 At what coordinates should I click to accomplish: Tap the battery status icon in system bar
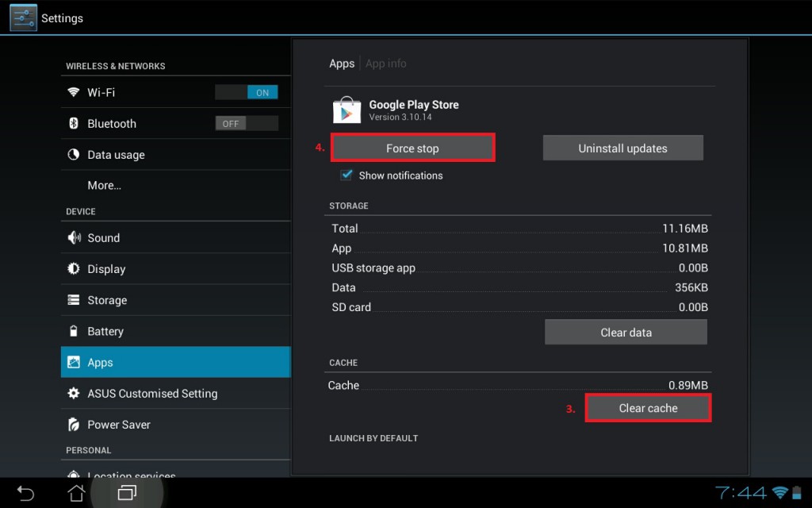pyautogui.click(x=796, y=492)
